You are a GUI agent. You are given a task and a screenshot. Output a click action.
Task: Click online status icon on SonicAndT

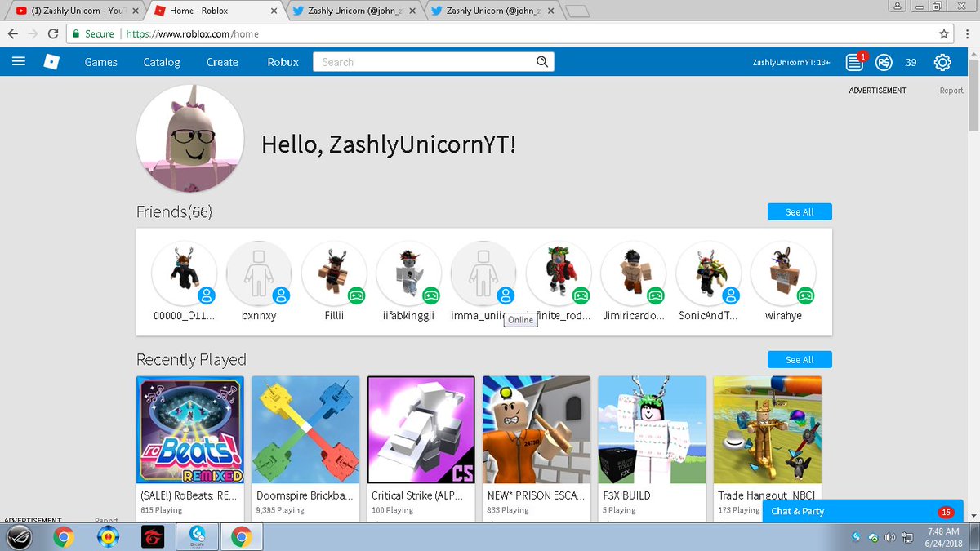click(x=731, y=295)
